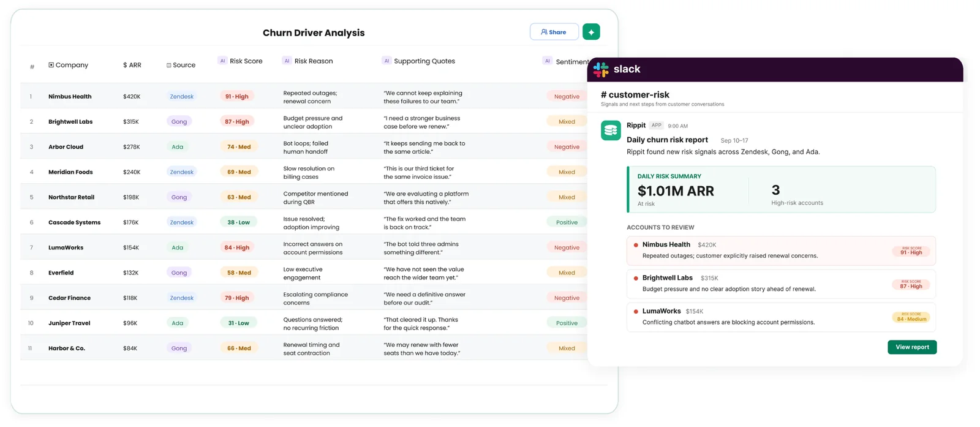Select the LumaWorks company cell in table
The height and width of the screenshot is (427, 980).
click(66, 248)
